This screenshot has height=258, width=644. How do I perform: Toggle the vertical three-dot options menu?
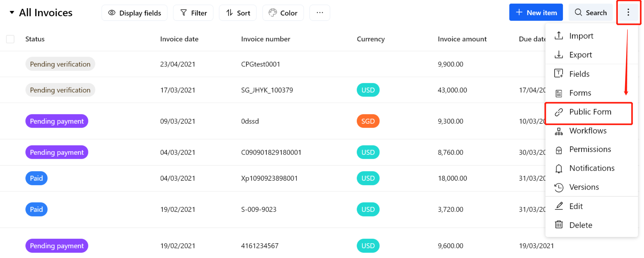pyautogui.click(x=628, y=12)
